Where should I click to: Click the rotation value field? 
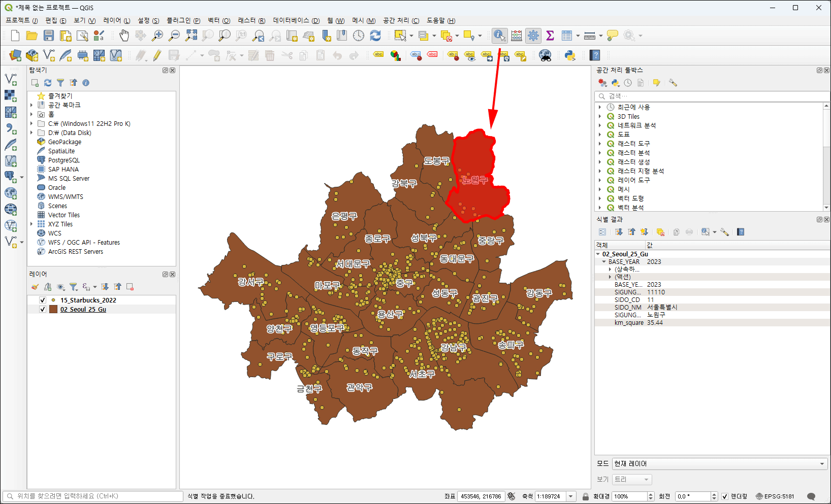[x=693, y=496]
